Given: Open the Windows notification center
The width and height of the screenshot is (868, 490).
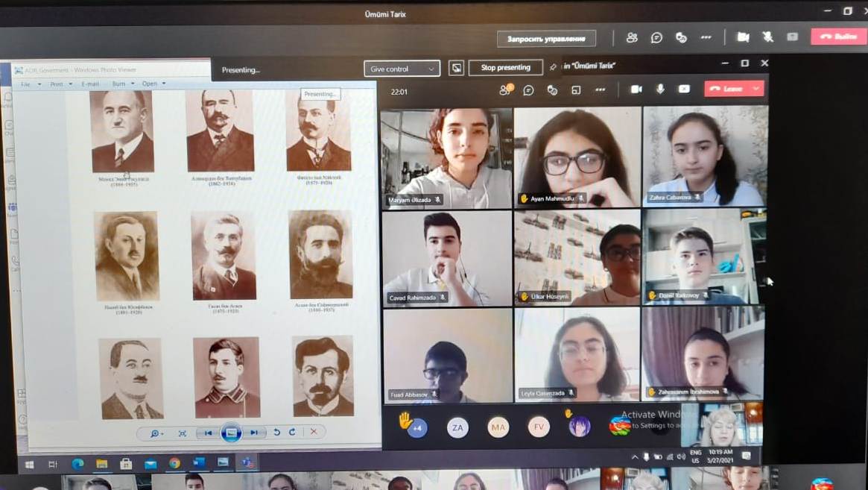Looking at the screenshot, I should (747, 456).
